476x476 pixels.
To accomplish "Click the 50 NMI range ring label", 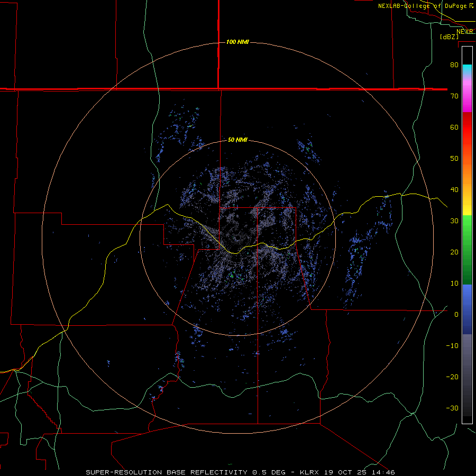I will tap(237, 140).
